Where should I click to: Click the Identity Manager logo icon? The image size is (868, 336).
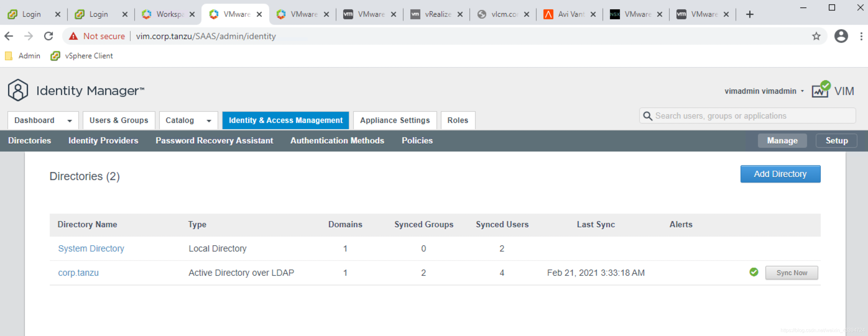18,90
